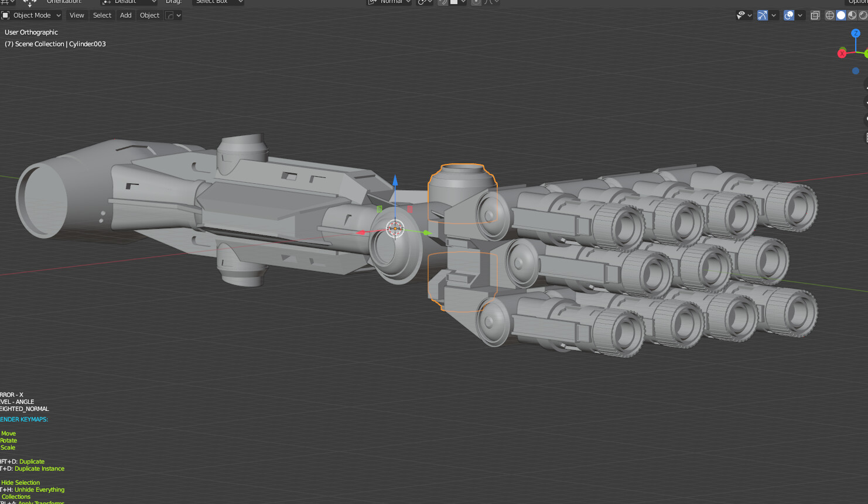Open the Add menu
This screenshot has width=868, height=504.
tap(125, 15)
